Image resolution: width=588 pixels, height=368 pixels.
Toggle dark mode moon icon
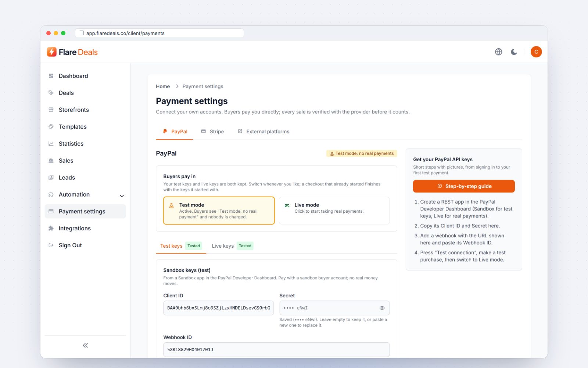tap(514, 52)
